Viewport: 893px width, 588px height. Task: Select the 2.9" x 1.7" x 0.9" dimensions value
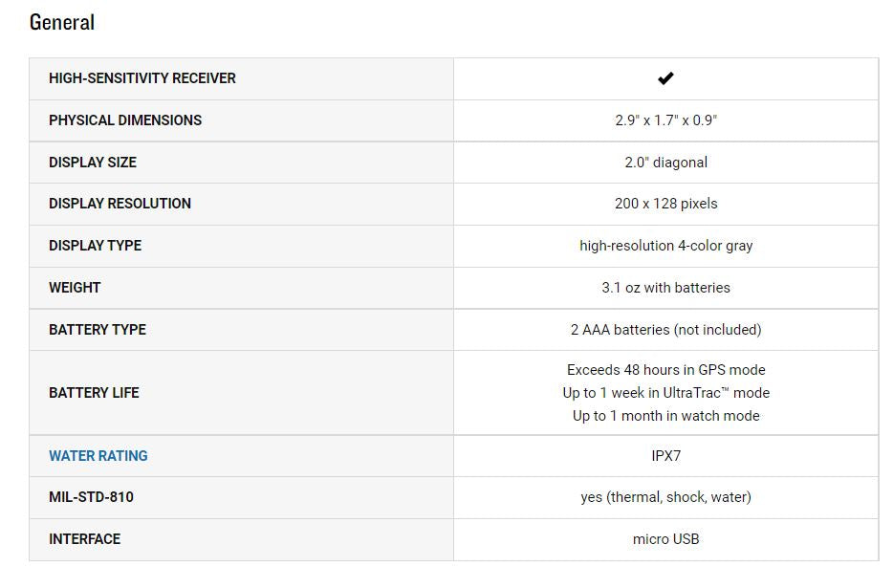pyautogui.click(x=665, y=120)
